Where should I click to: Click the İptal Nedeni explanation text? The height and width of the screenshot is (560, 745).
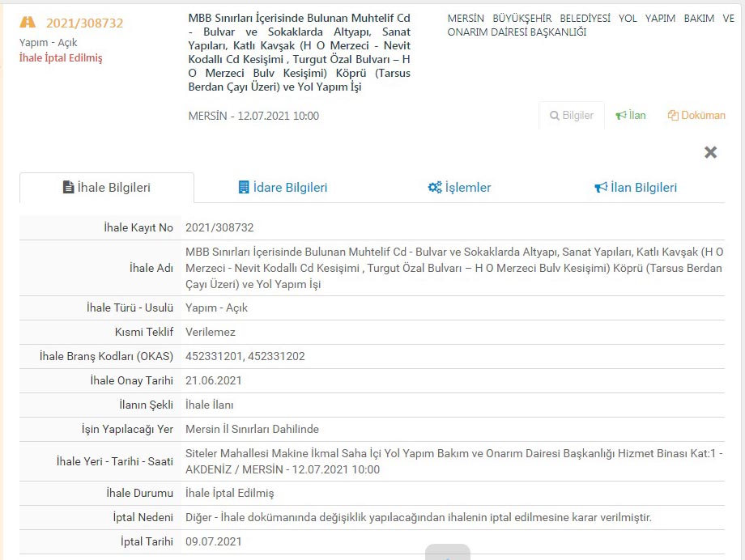coord(419,517)
